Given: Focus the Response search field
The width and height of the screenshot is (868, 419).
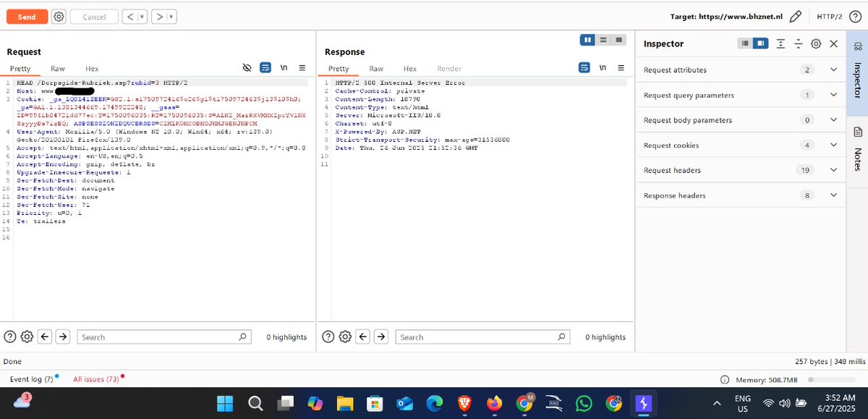Looking at the screenshot, I should coord(482,337).
